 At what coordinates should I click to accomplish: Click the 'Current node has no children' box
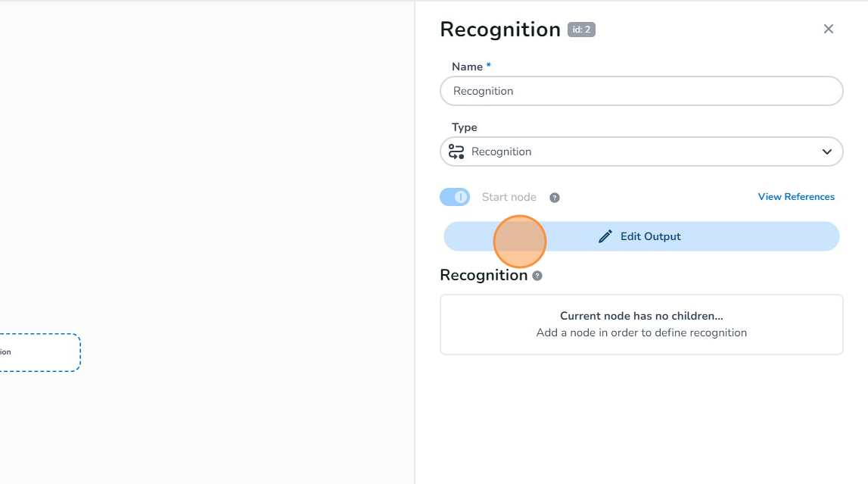tap(640, 324)
